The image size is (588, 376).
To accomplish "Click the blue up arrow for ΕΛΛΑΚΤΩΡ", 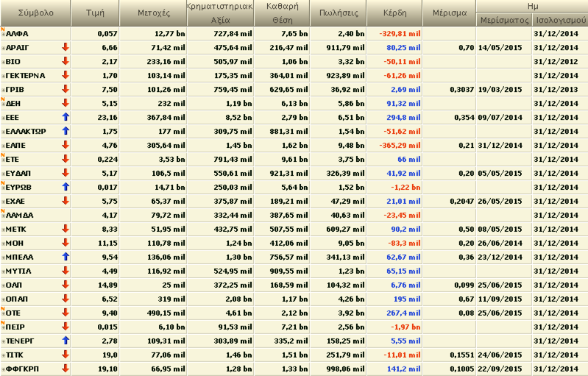I will [65, 131].
